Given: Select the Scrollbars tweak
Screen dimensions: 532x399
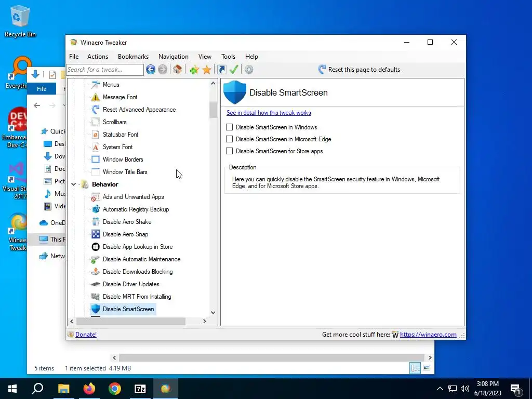Looking at the screenshot, I should (x=115, y=122).
